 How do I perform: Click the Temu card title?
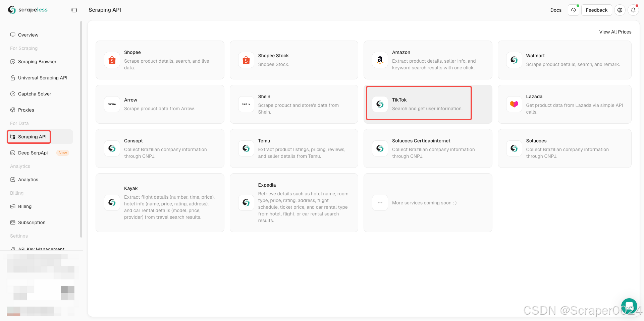click(x=264, y=141)
